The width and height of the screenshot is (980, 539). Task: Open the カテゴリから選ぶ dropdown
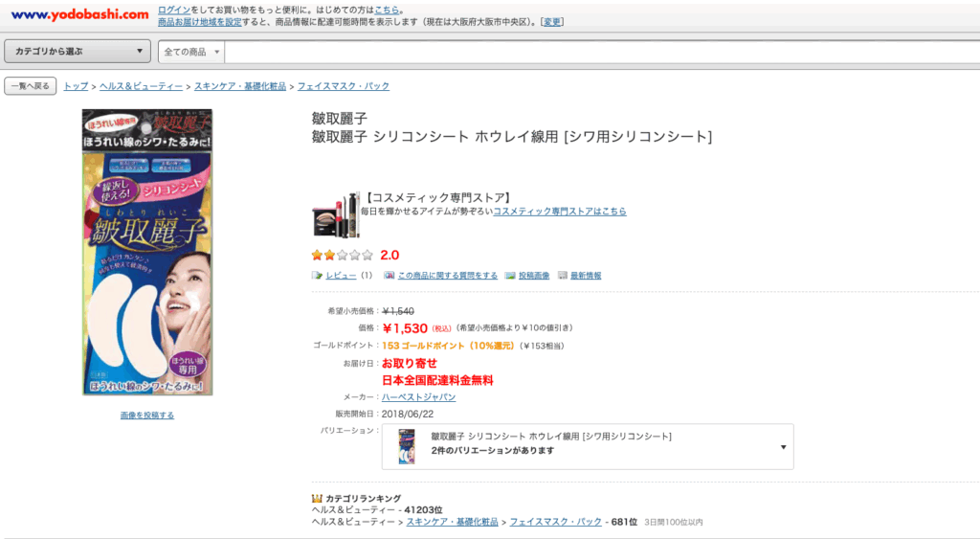78,52
